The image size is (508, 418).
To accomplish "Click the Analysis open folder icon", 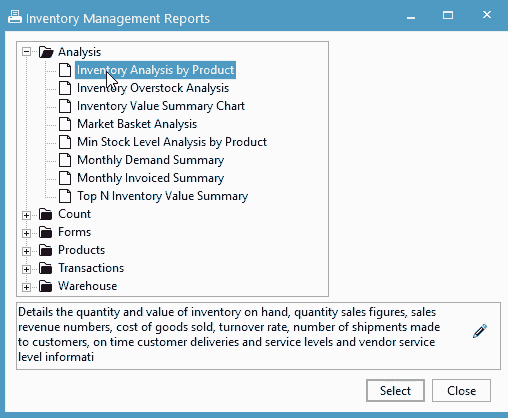I will 46,52.
